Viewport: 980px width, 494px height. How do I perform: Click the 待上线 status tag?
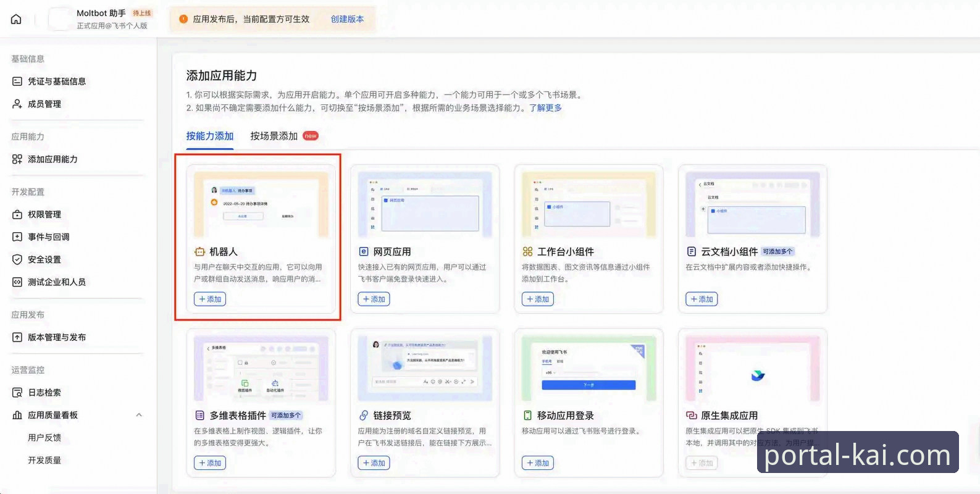(142, 13)
